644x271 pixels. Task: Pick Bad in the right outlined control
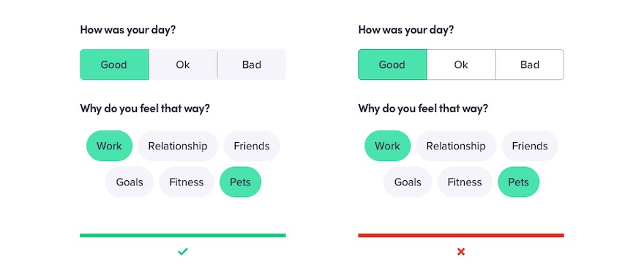click(530, 64)
